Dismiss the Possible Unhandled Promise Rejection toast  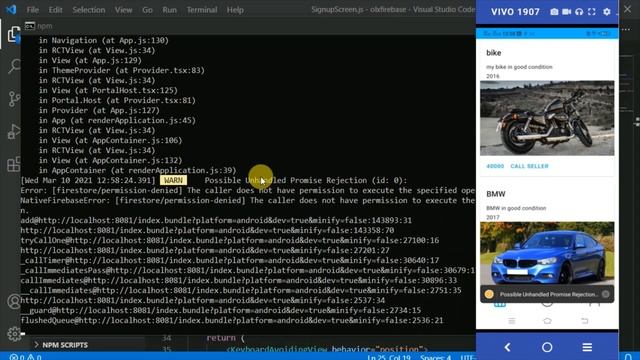(x=606, y=294)
